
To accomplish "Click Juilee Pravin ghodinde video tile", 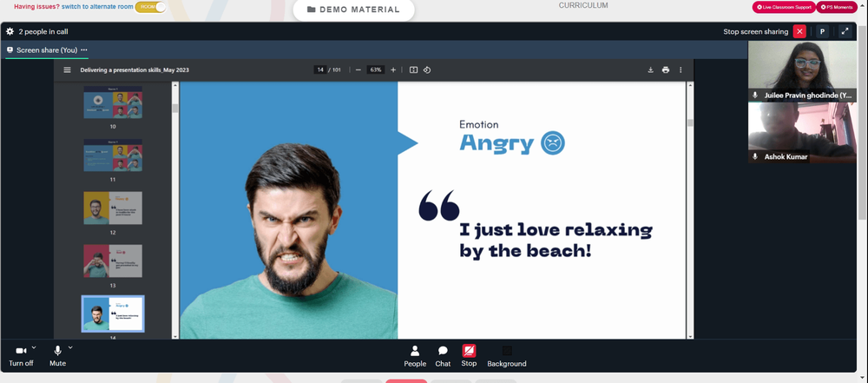I will click(802, 71).
